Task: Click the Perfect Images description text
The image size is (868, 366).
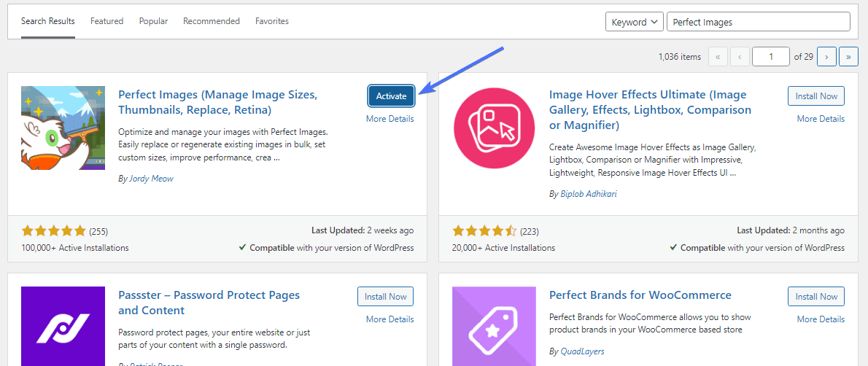Action: tap(224, 145)
